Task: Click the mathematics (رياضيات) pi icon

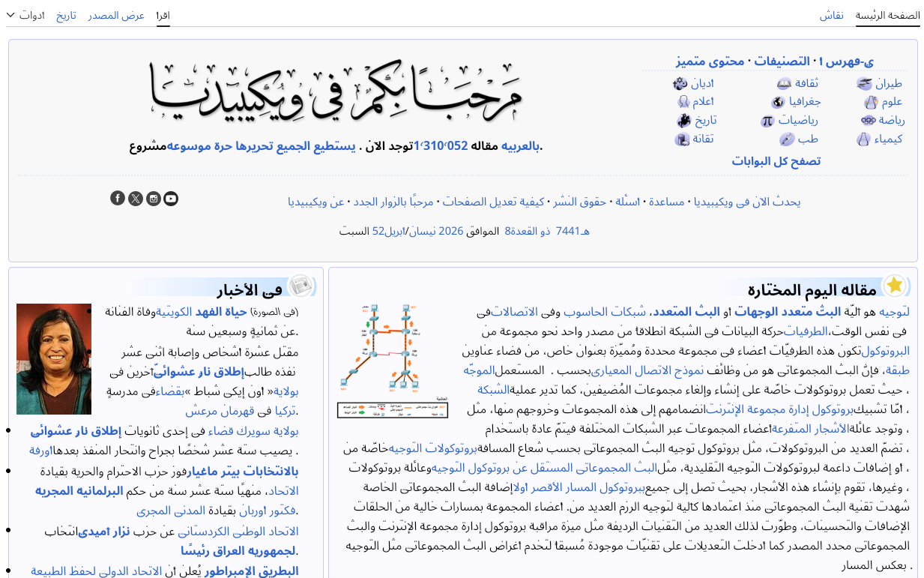Action: [767, 120]
